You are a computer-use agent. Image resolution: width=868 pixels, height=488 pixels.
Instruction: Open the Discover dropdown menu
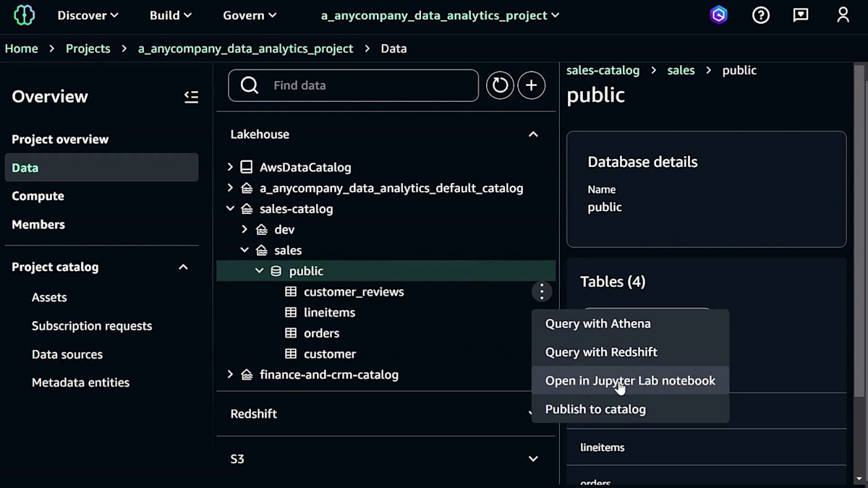(88, 15)
